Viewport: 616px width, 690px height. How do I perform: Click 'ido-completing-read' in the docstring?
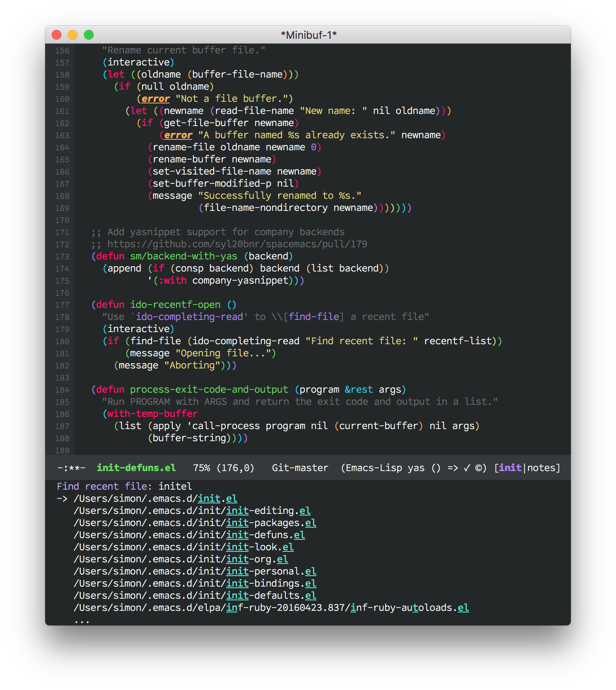click(x=189, y=317)
